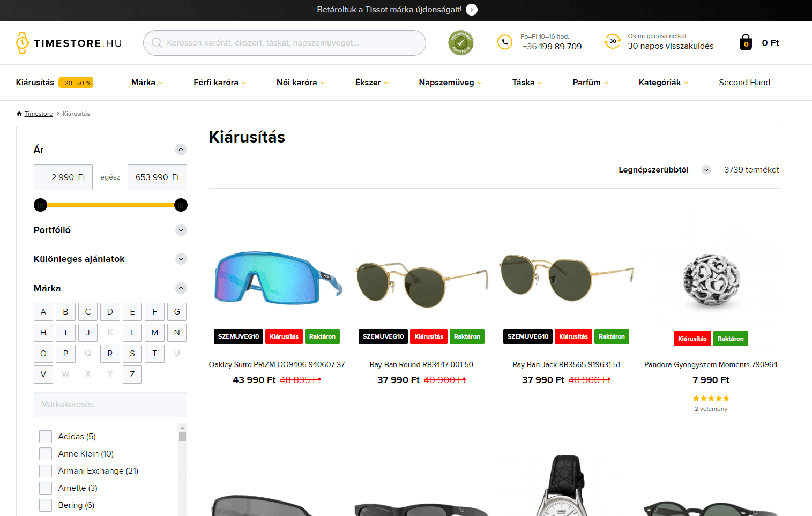
Task: Open the Táska menu
Action: click(527, 83)
